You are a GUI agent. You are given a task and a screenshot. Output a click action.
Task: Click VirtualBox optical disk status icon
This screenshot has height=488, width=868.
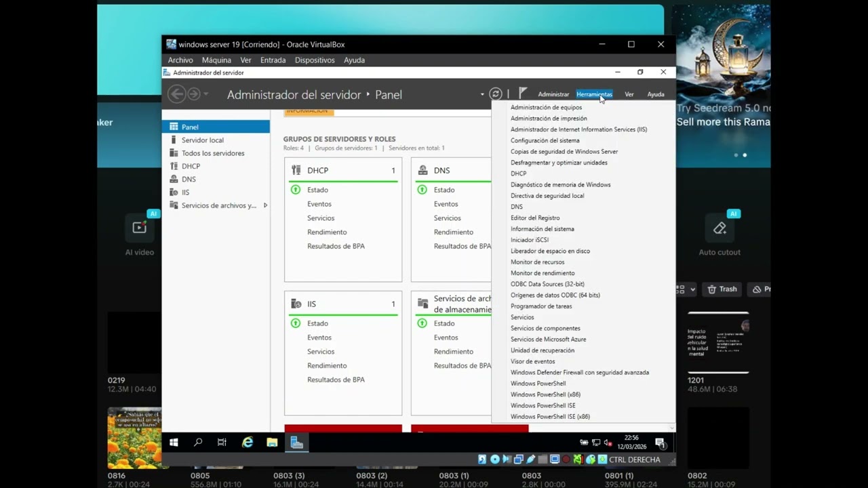494,460
